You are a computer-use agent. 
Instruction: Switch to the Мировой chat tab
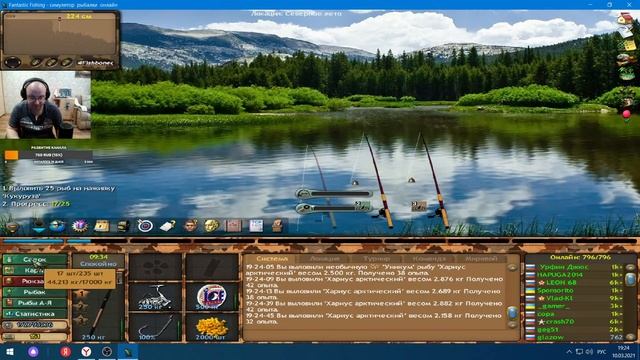[x=481, y=258]
